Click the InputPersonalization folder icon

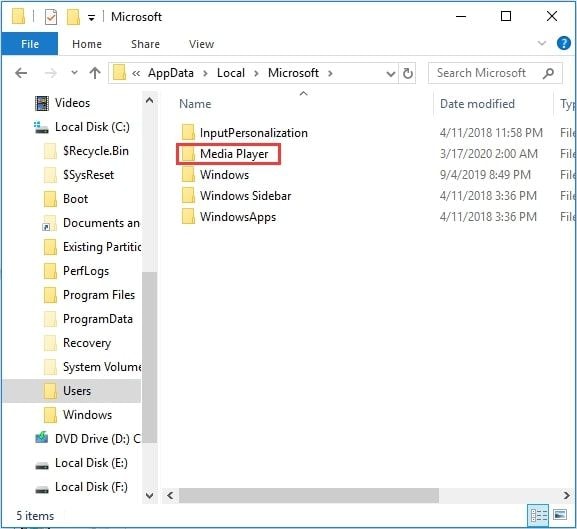[188, 132]
